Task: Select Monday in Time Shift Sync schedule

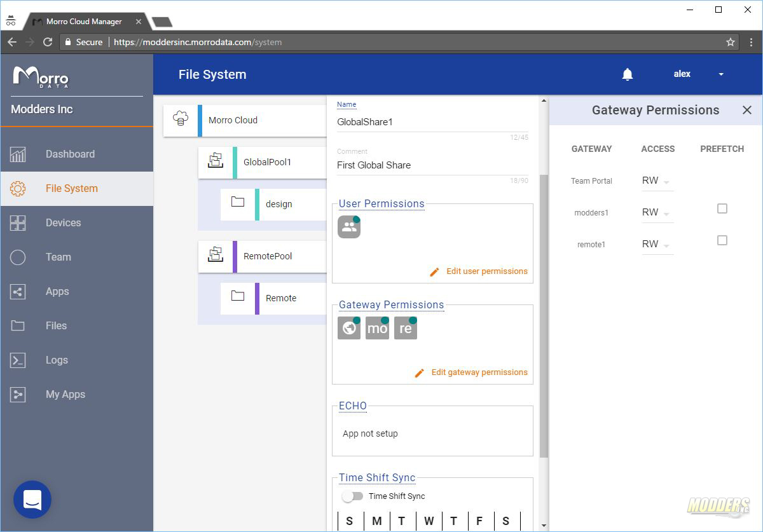Action: (x=377, y=521)
